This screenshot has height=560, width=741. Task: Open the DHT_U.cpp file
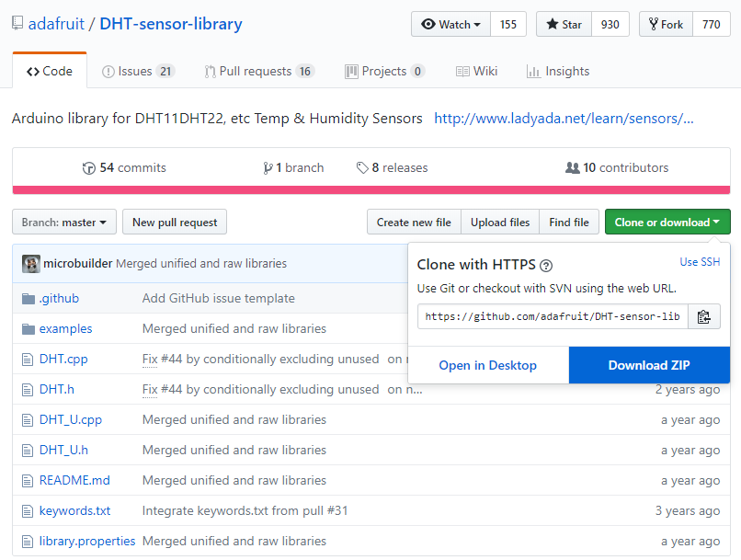click(x=71, y=419)
